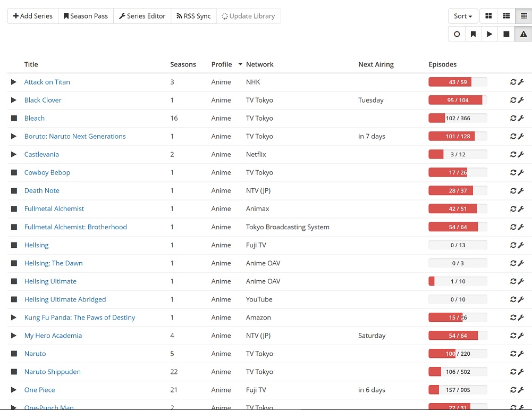The height and width of the screenshot is (410, 532).
Task: Filter by missing episodes (warning icon)
Action: click(523, 34)
